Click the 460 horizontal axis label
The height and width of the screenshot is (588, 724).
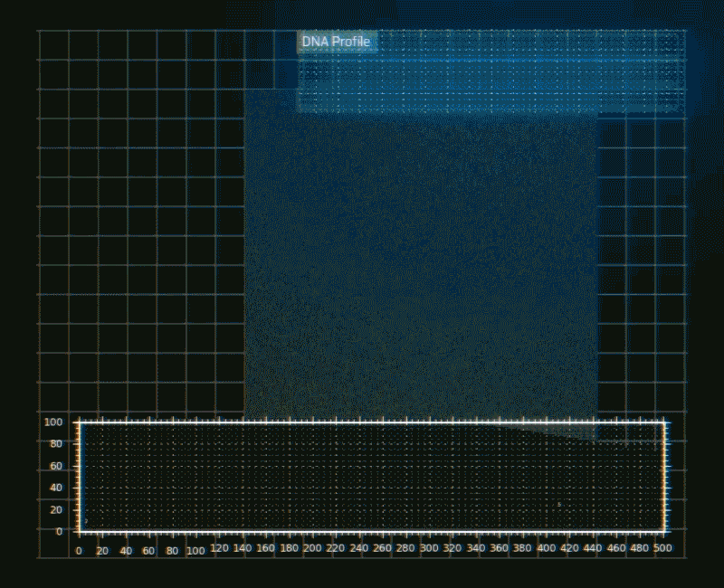pyautogui.click(x=616, y=548)
